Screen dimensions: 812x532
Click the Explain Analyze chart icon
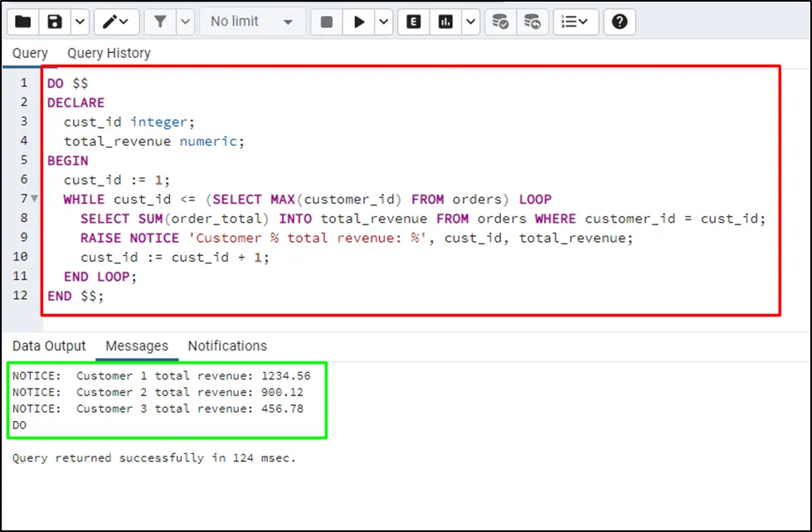coord(446,22)
